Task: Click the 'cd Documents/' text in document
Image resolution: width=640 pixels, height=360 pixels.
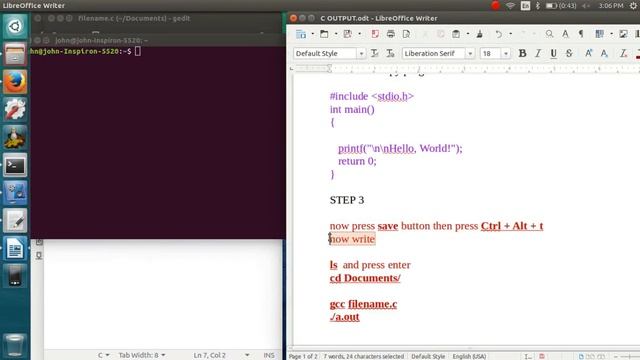Action: [x=365, y=278]
